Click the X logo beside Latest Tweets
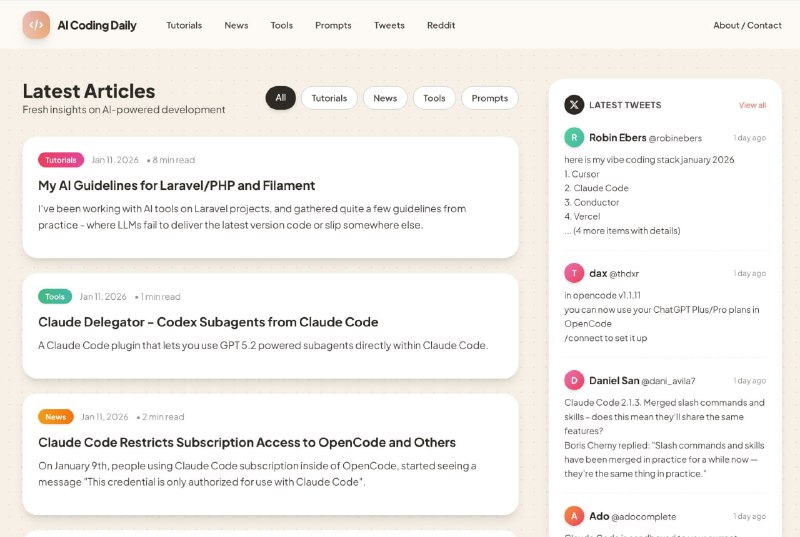The image size is (800, 537). click(x=574, y=104)
